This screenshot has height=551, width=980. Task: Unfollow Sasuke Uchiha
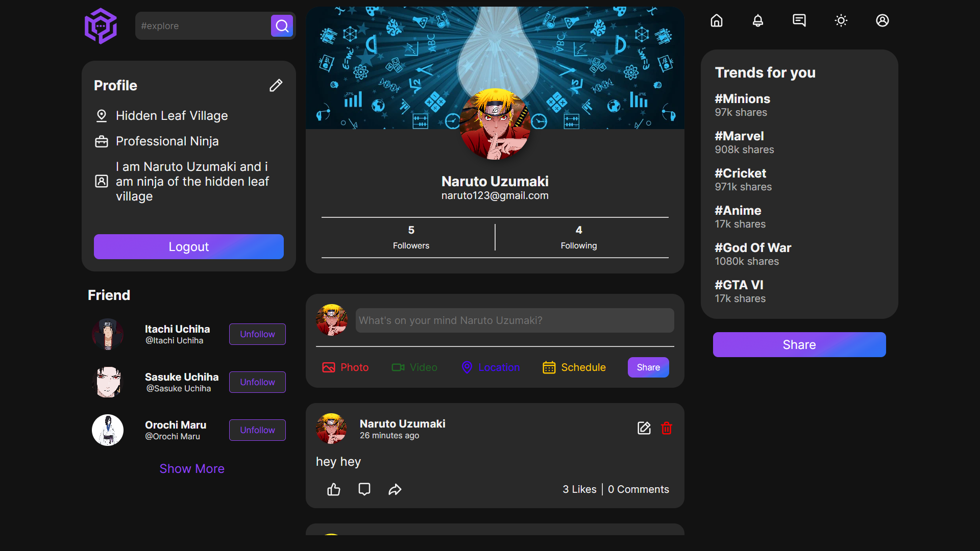click(257, 382)
